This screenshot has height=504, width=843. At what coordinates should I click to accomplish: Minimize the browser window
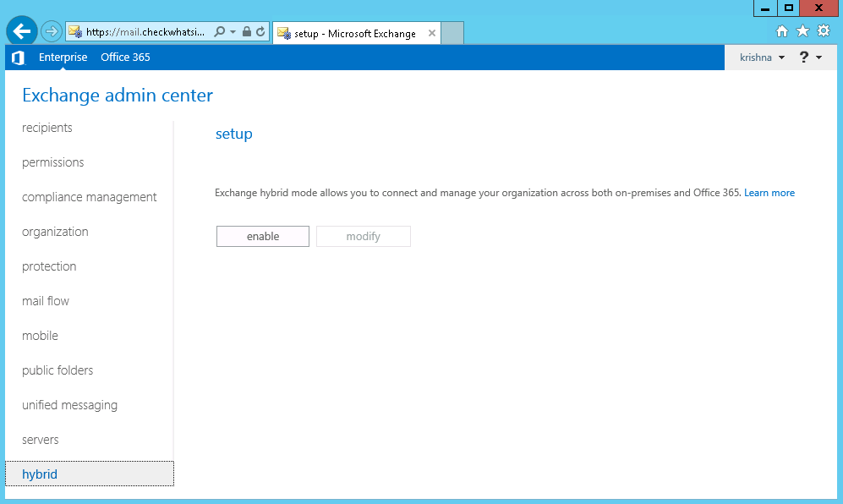[x=765, y=8]
